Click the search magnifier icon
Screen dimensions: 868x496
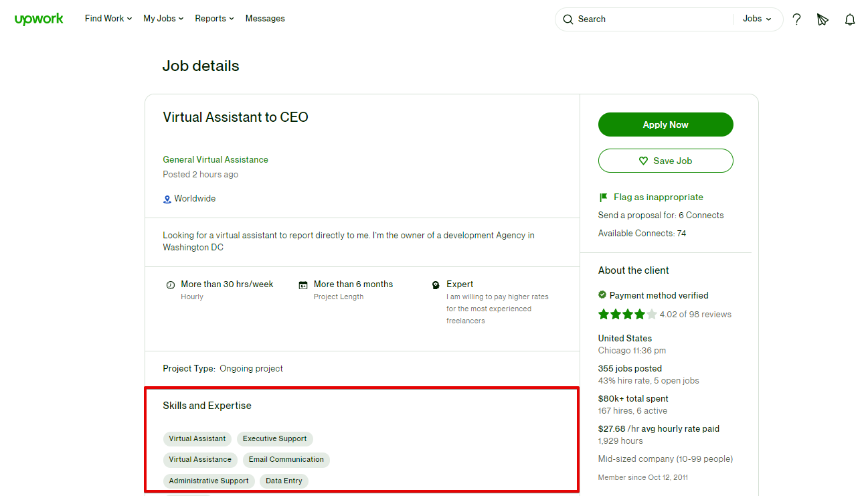[568, 19]
